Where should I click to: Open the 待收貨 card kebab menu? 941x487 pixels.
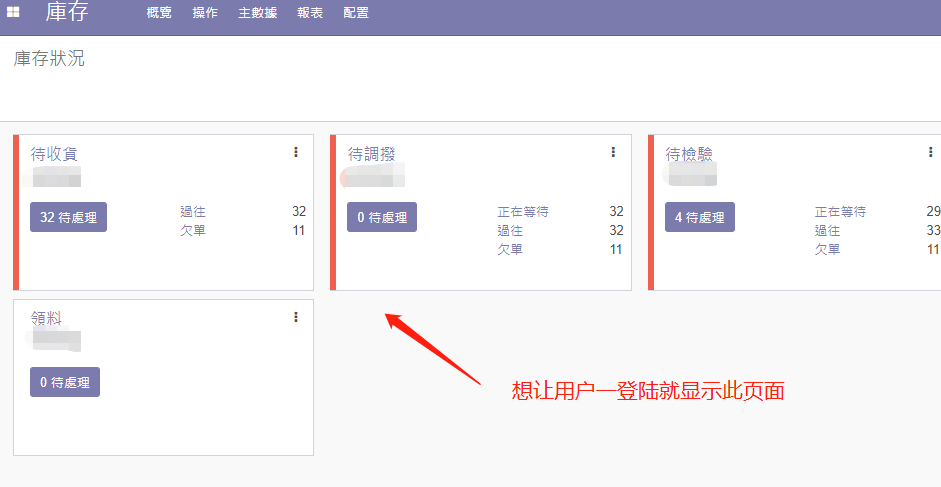[x=296, y=152]
